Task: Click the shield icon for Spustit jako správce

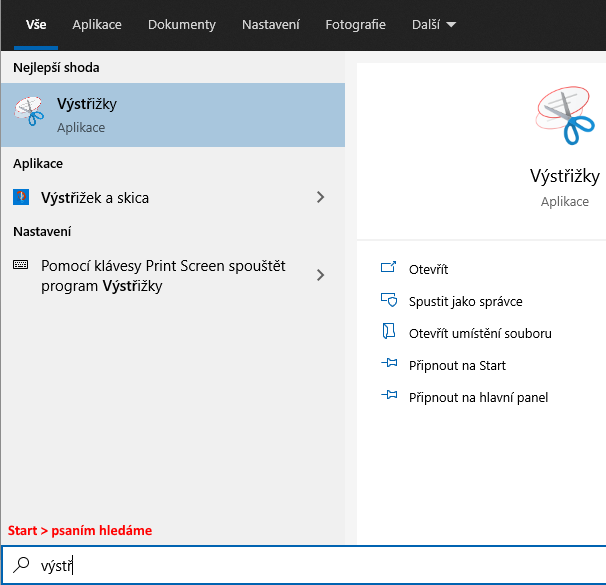Action: point(389,300)
